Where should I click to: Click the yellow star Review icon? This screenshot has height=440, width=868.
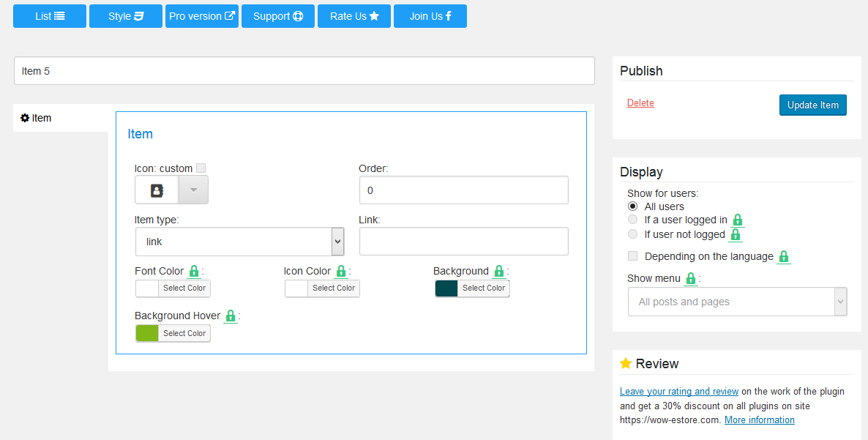click(x=626, y=363)
